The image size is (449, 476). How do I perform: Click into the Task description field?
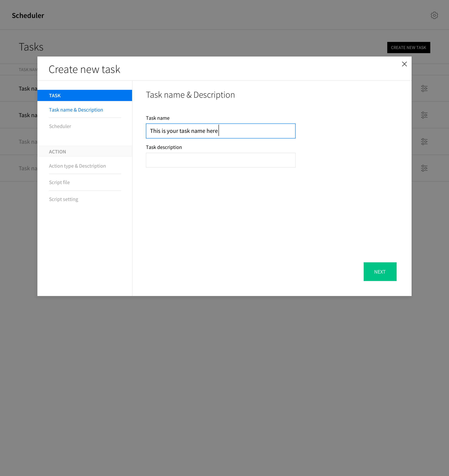pyautogui.click(x=220, y=160)
